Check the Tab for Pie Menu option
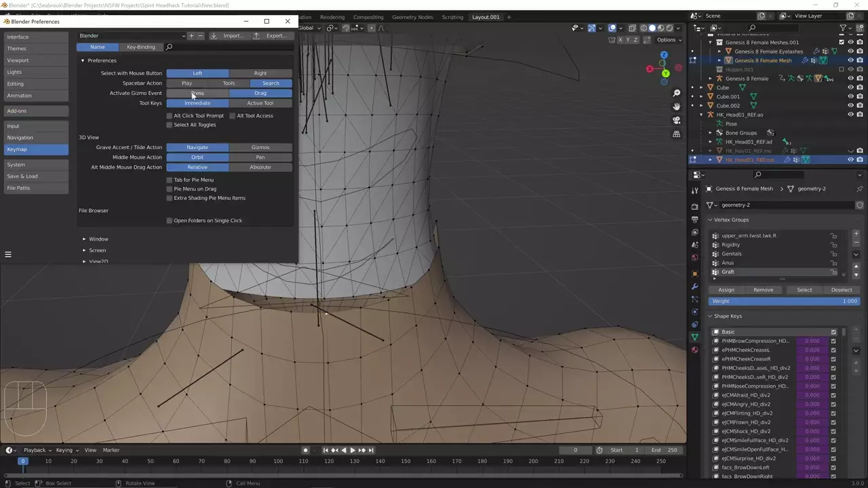 [x=170, y=180]
